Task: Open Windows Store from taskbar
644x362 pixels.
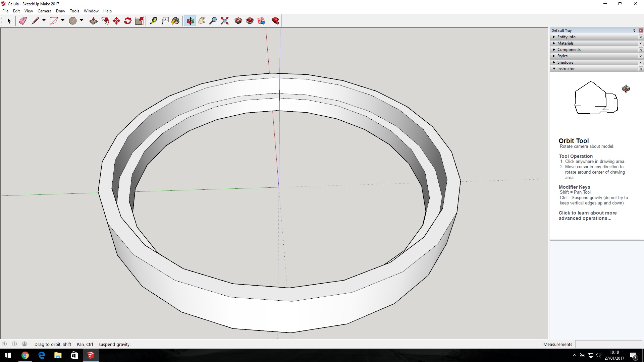Action: 74,355
